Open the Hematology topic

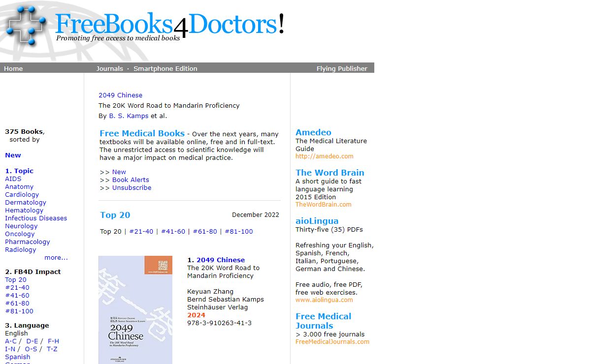pos(24,211)
